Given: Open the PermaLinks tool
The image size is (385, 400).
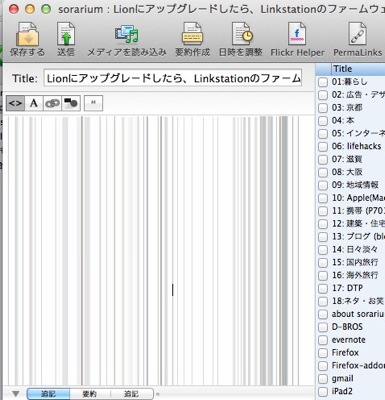Looking at the screenshot, I should [x=357, y=34].
